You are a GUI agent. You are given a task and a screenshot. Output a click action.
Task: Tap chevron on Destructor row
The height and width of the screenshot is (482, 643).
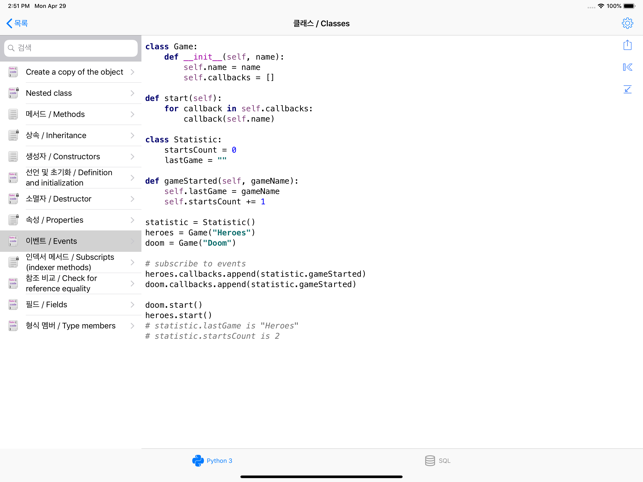(x=132, y=199)
